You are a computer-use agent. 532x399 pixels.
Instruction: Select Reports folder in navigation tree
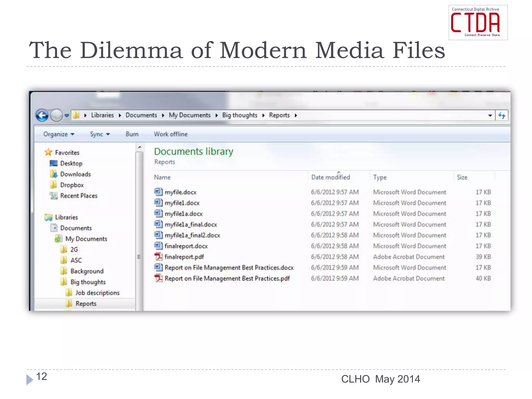(x=86, y=303)
